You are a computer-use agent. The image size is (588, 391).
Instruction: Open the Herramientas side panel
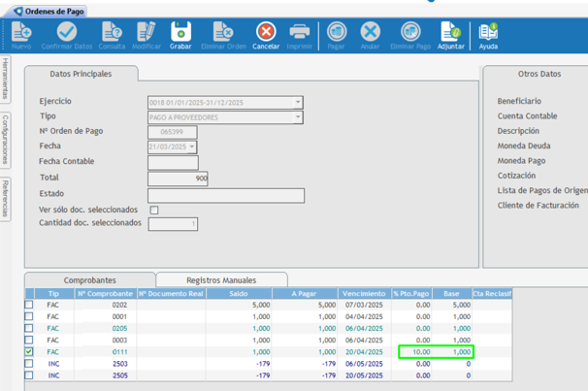pyautogui.click(x=6, y=80)
